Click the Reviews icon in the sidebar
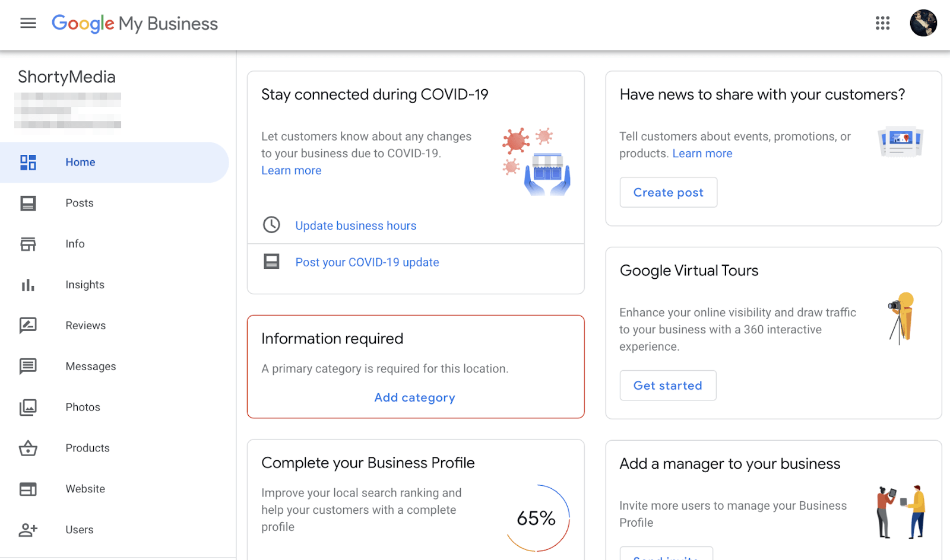 (28, 325)
